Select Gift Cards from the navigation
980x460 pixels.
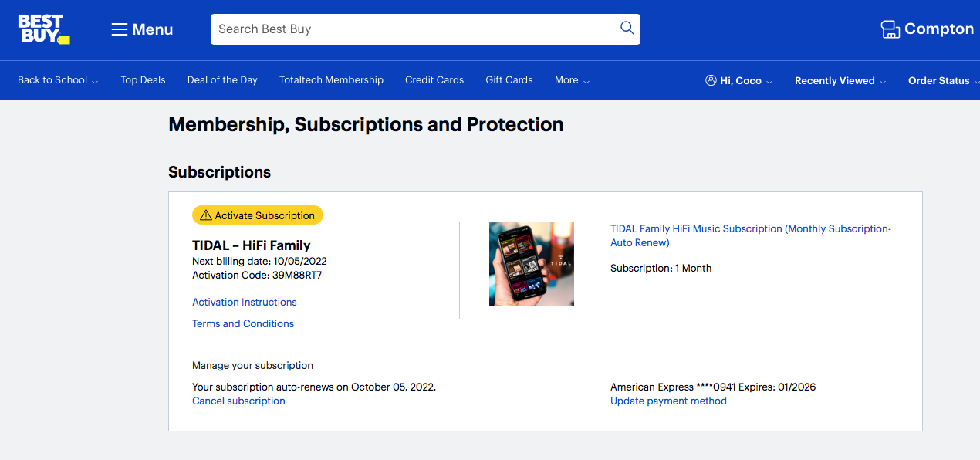click(x=509, y=79)
